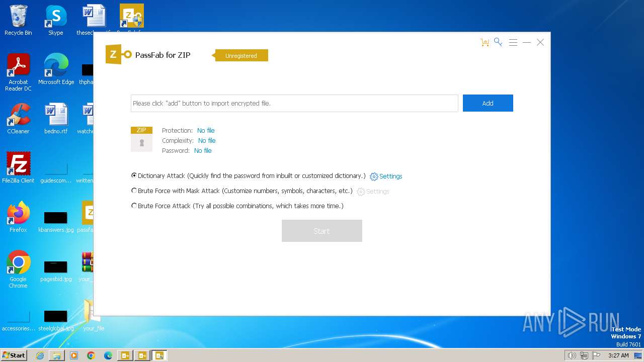Open Windows Media Player from taskbar
The image size is (644, 362).
[74, 355]
